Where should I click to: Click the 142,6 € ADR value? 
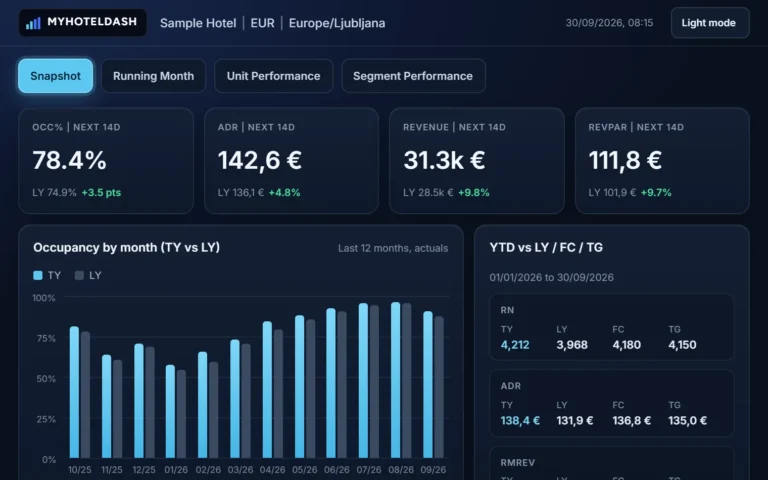[x=260, y=160]
